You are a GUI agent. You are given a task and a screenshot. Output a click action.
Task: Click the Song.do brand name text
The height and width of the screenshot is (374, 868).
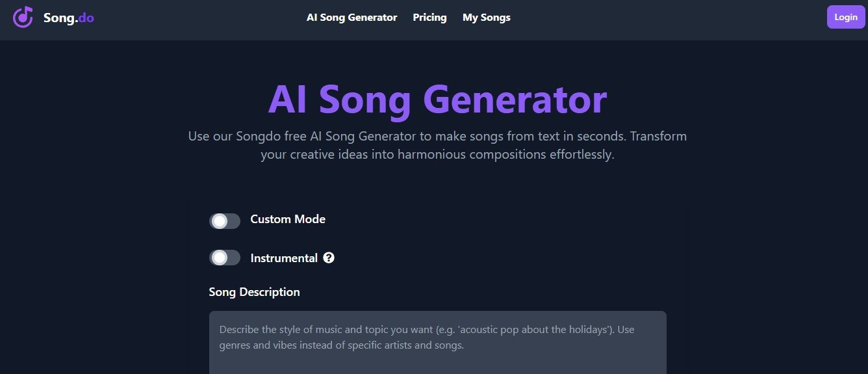click(x=68, y=18)
